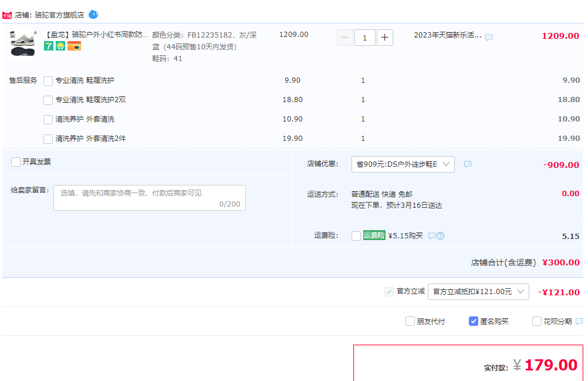Viewport: 588px width, 381px height.
Task: Open the shoe product thumbnail
Action: coord(23,44)
